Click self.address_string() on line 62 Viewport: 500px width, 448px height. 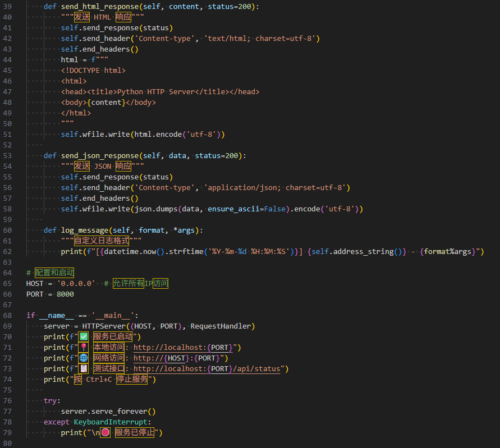pos(357,251)
